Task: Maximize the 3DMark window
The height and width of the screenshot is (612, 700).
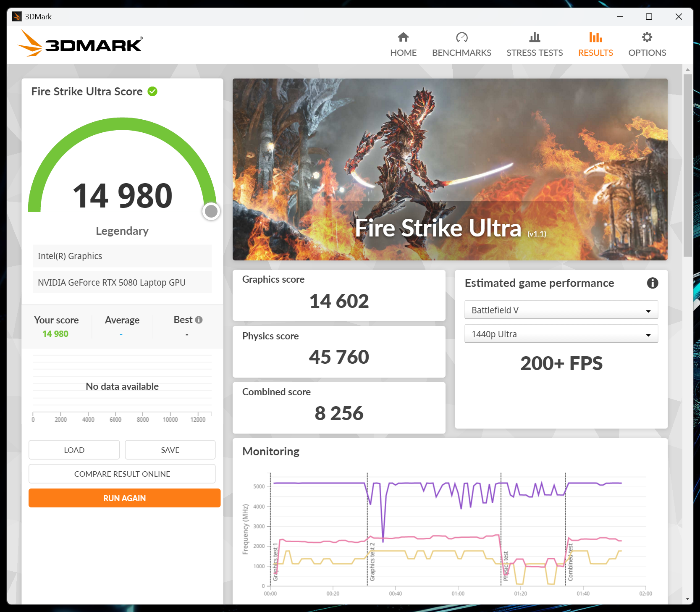Action: point(649,16)
